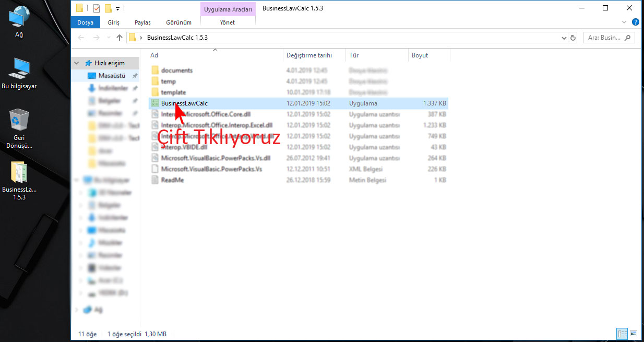Click the folder icon in address bar
Viewport: 644px width, 342px height.
(x=133, y=38)
